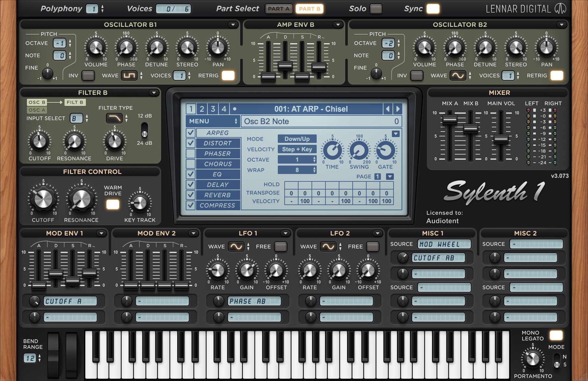
Task: Click the LFO 1 wave shape icon
Action: 236,247
